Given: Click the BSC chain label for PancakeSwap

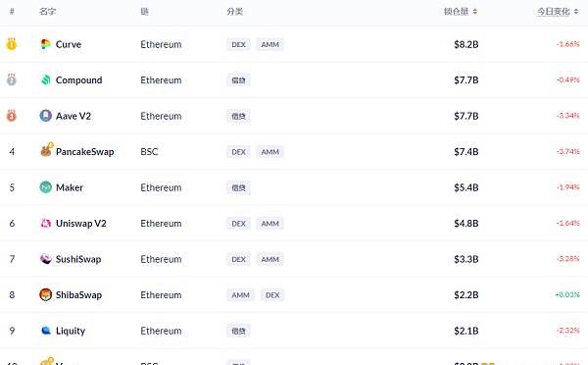Looking at the screenshot, I should point(149,152).
